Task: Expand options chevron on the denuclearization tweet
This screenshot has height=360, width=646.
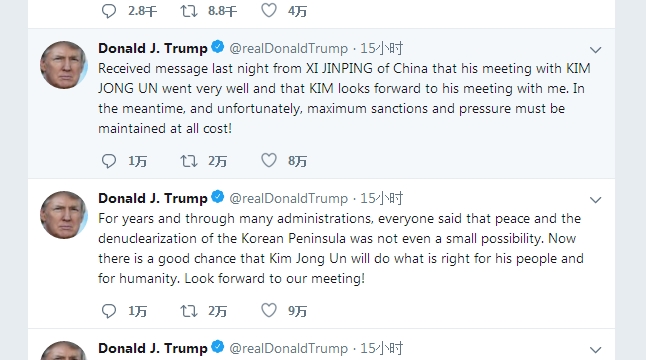Action: click(x=595, y=200)
